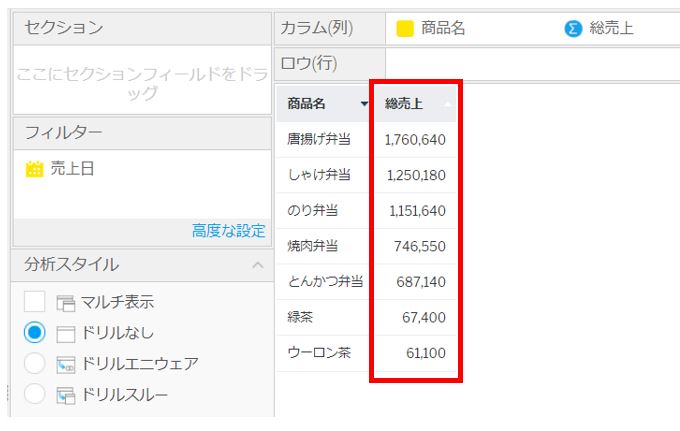This screenshot has width=680, height=431.
Task: Collapse the 分析スタイル panel chevron
Action: click(257, 265)
